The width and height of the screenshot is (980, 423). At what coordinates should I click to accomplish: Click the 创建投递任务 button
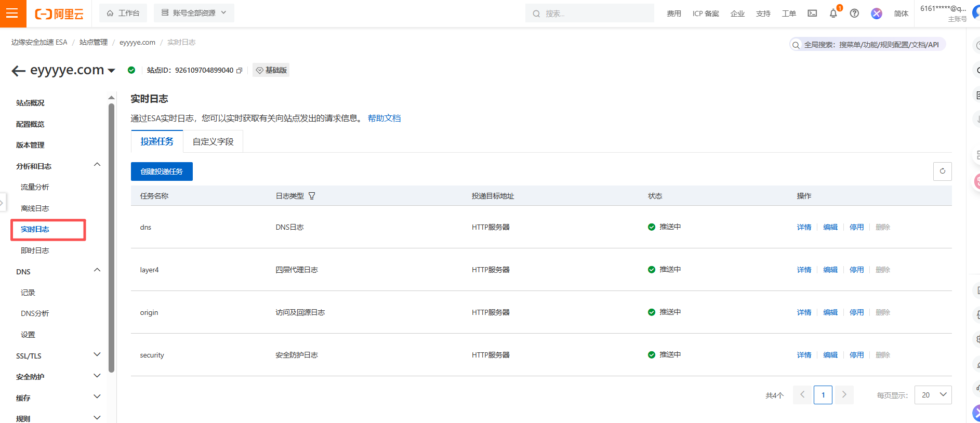pyautogui.click(x=162, y=171)
